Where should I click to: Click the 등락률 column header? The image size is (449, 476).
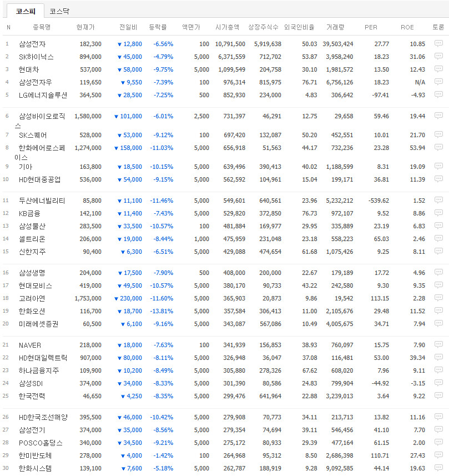click(158, 27)
